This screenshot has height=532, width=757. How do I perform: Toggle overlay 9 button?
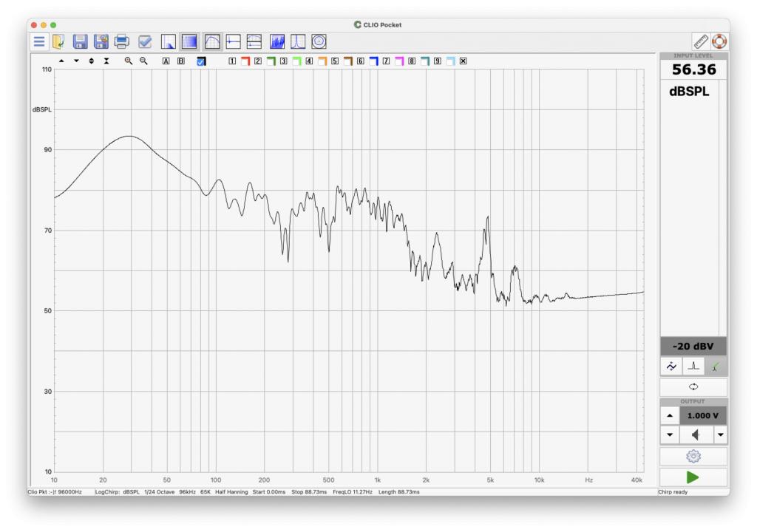click(438, 61)
